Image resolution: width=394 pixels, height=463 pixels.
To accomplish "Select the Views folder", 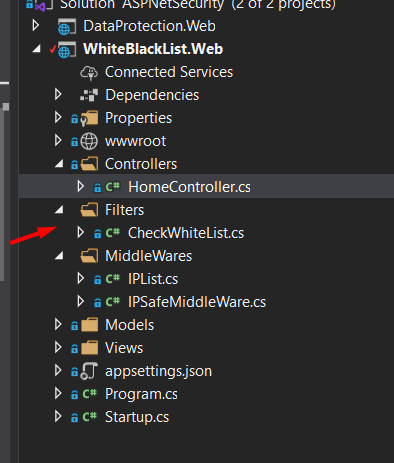I will [x=124, y=348].
